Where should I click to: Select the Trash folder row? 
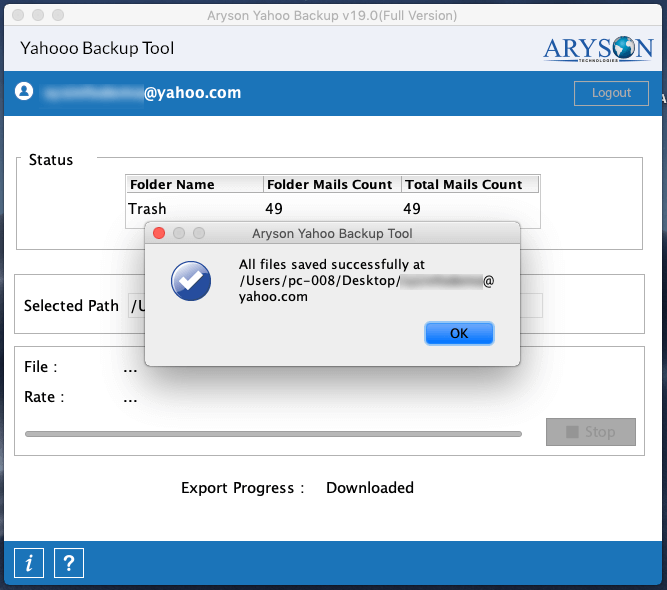333,208
